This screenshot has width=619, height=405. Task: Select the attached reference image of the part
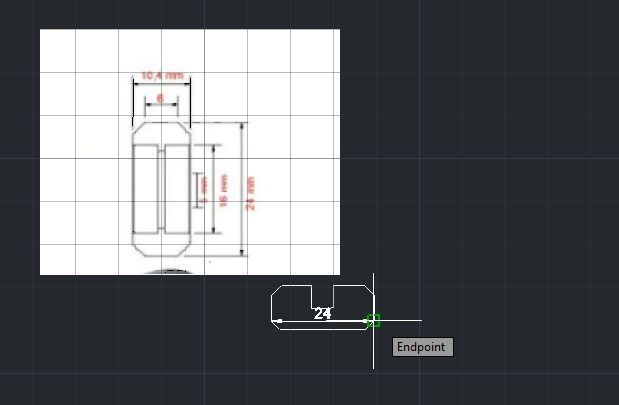(190, 152)
